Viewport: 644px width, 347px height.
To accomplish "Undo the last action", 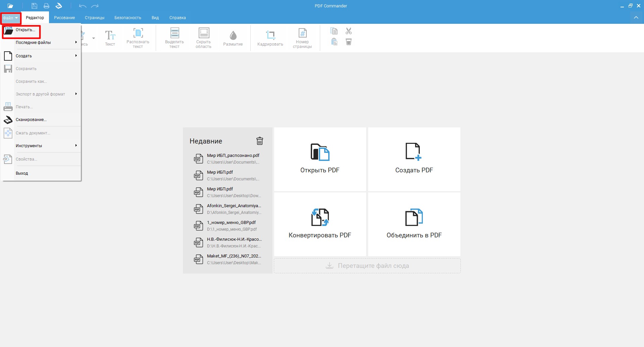I will pos(83,6).
